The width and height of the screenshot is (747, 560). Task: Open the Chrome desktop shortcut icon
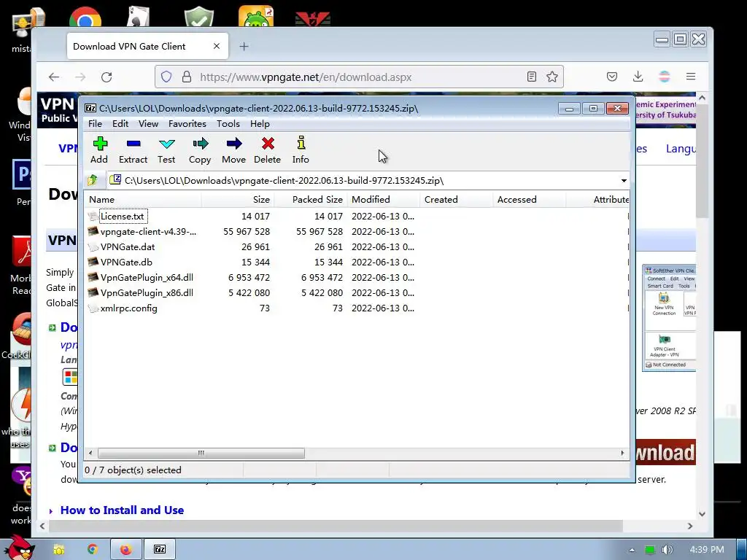coord(86,18)
